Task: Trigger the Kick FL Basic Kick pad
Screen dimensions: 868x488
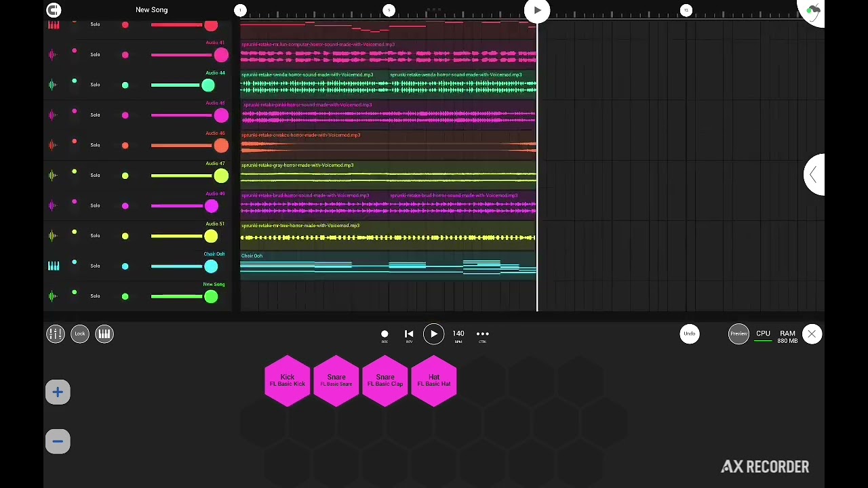Action: pyautogui.click(x=288, y=380)
